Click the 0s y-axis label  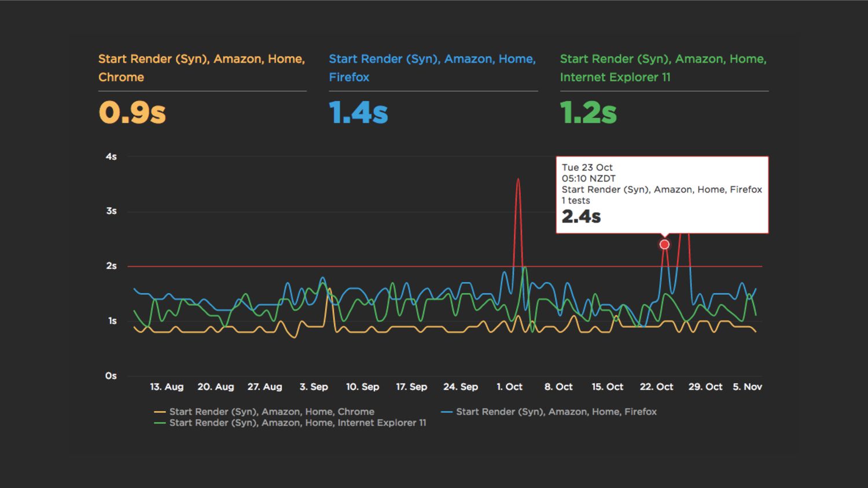coord(111,376)
